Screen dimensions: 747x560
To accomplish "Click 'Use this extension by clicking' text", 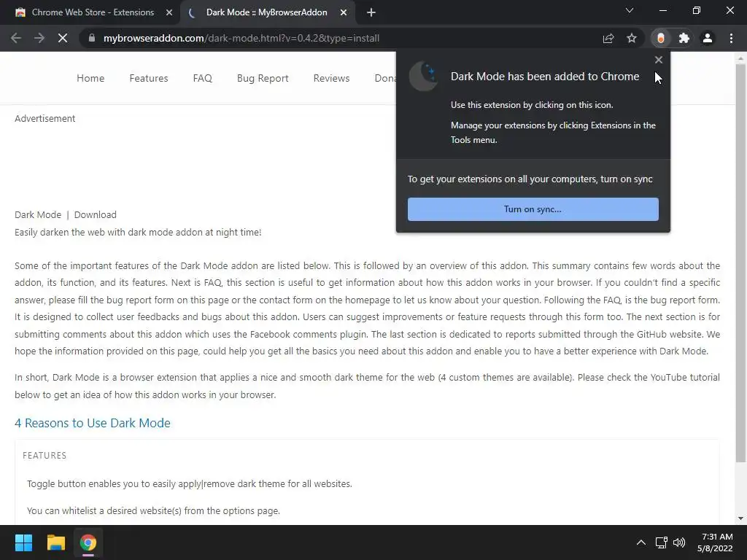I will pyautogui.click(x=532, y=105).
